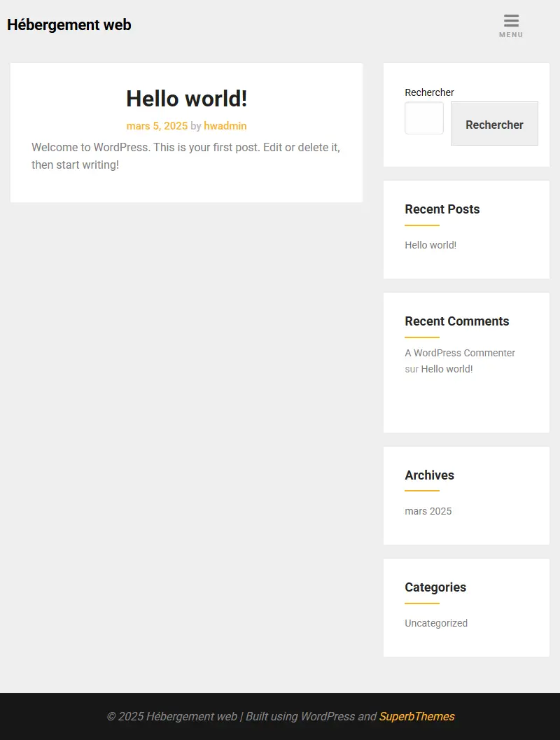View author hwadmin's posts
Image resolution: width=560 pixels, height=740 pixels.
pos(225,126)
